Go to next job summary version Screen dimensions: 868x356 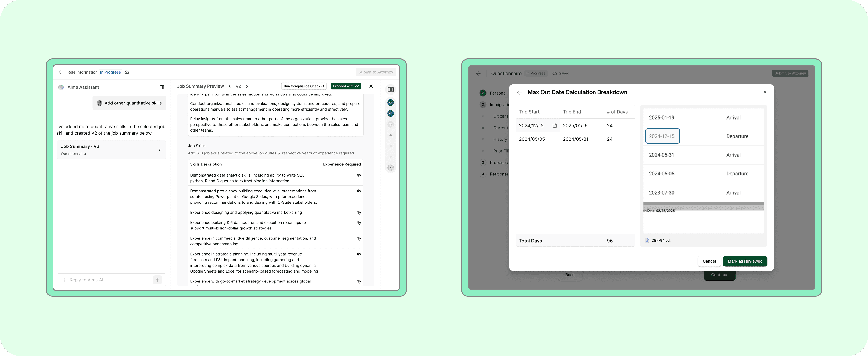tap(247, 86)
